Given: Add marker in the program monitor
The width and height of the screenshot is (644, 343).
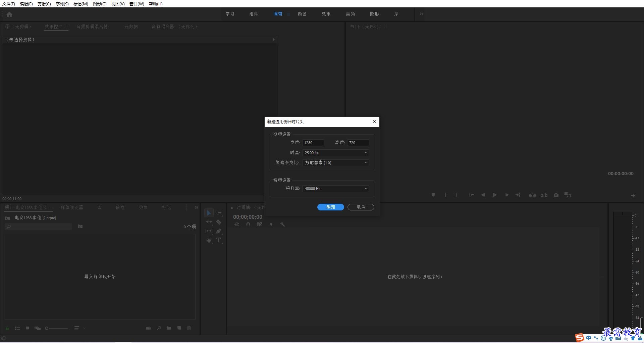Looking at the screenshot, I should coord(433,195).
